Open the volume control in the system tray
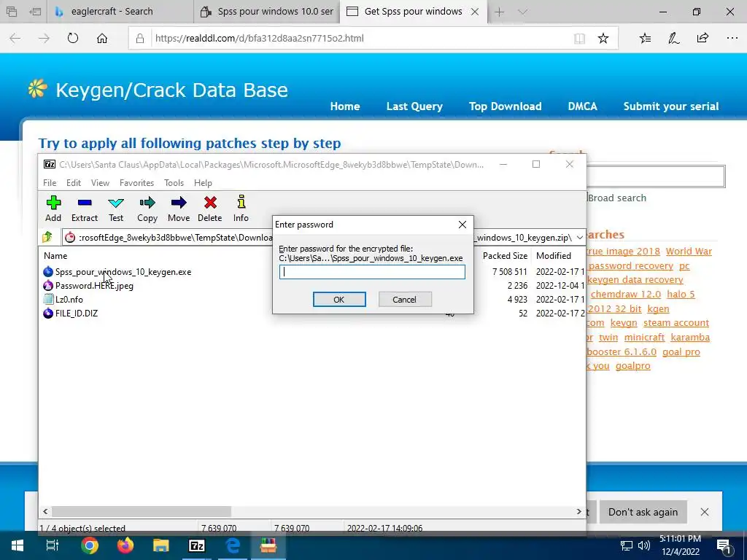747x560 pixels. (644, 546)
